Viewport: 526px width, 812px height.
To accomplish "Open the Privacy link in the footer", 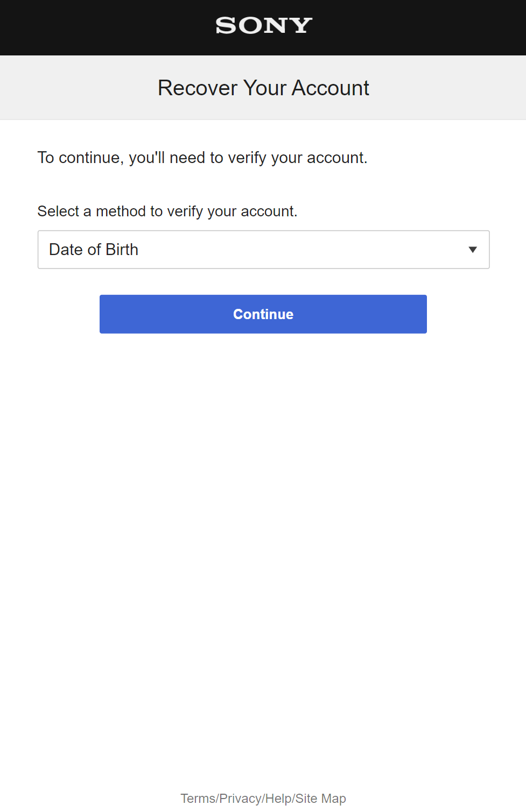I will pyautogui.click(x=240, y=799).
